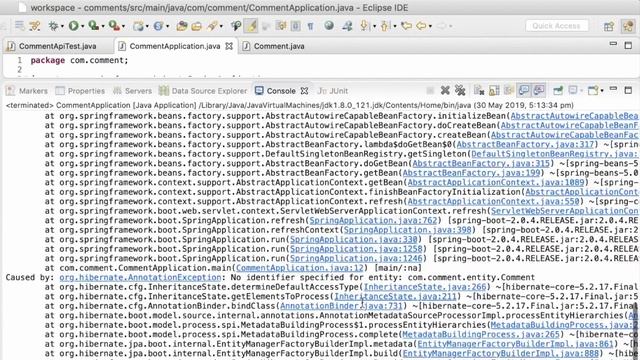Open CommentApplication.java:12 stack trace link
The height and width of the screenshot is (360, 640).
pos(300,268)
